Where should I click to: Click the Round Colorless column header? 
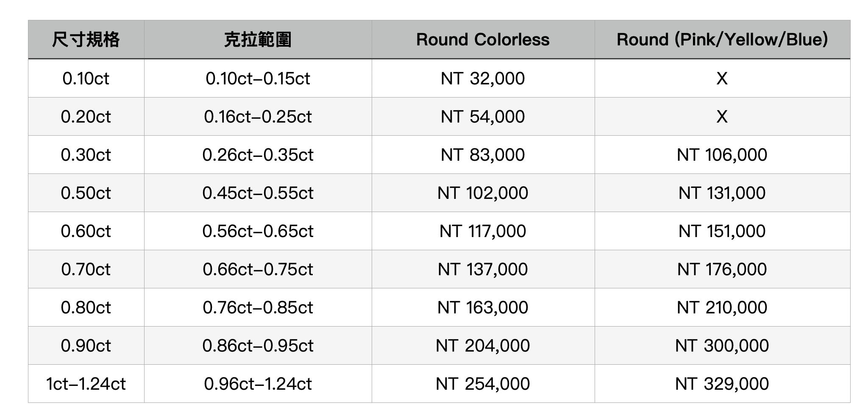click(x=483, y=39)
